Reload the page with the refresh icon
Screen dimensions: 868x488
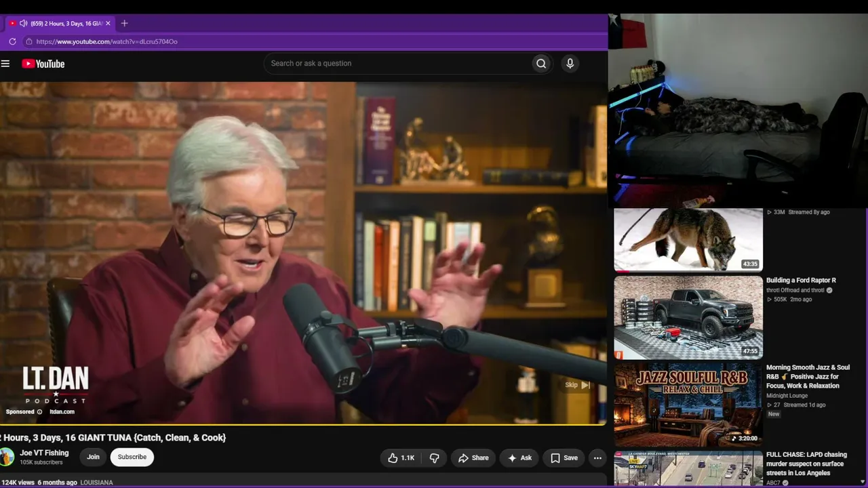12,41
